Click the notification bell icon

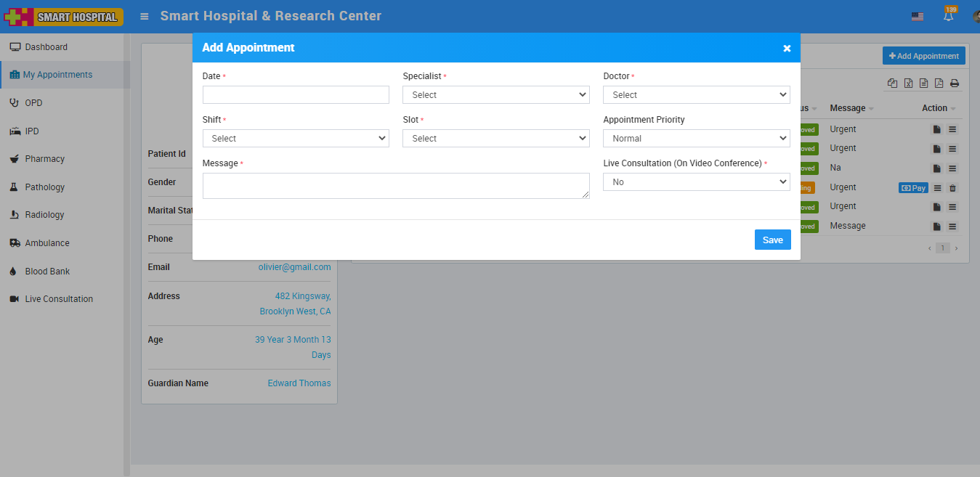point(948,16)
